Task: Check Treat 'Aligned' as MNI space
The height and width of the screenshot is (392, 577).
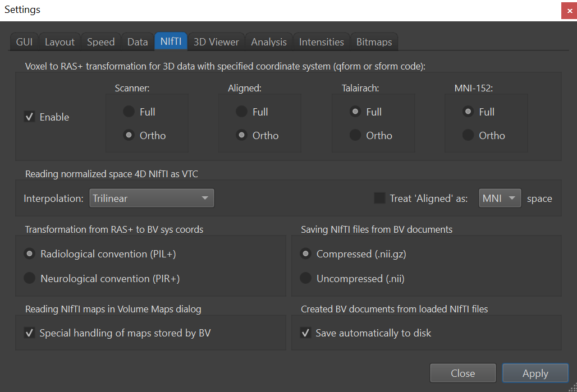Action: click(x=381, y=198)
